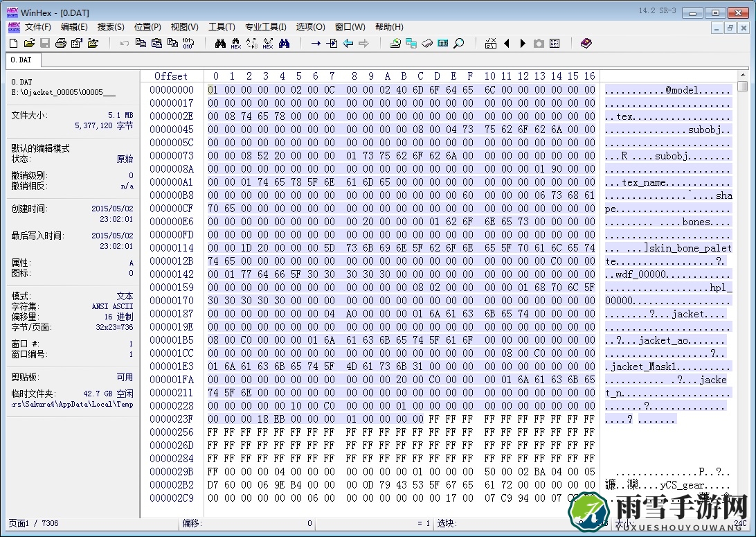The height and width of the screenshot is (537, 756).
Task: Click the Open Folder toolbar icon
Action: pyautogui.click(x=93, y=44)
